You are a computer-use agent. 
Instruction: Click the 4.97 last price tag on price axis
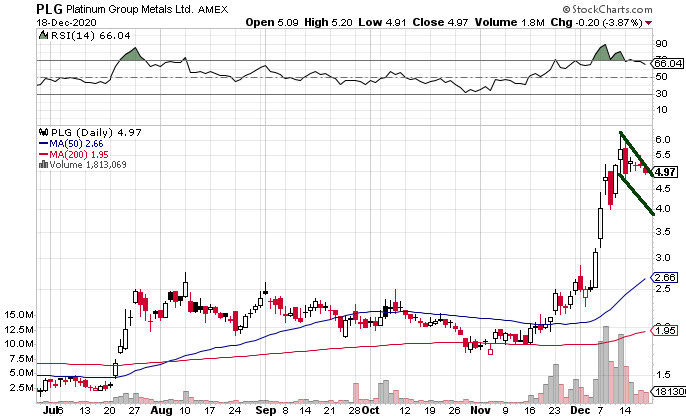point(665,172)
